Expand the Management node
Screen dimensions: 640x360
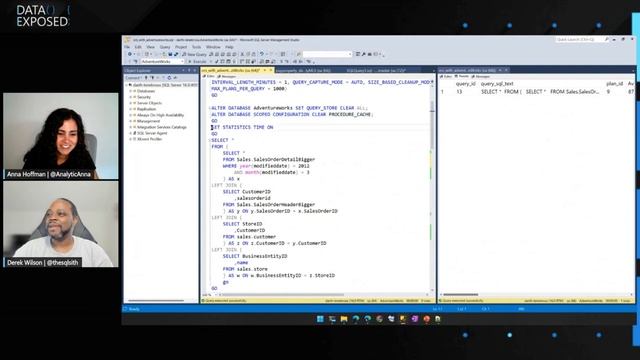(x=131, y=121)
